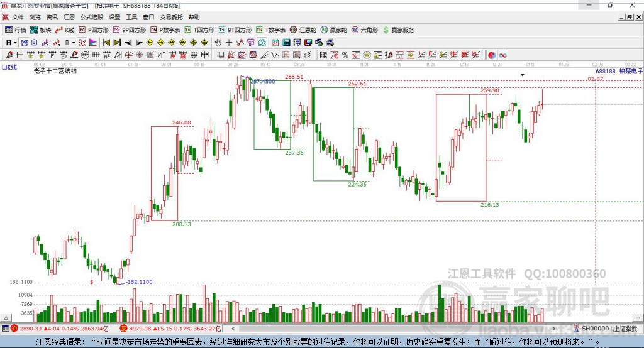This screenshot has width=644, height=348.
Task: Click the last yellow diamond arrow icon
Action: [204, 43]
